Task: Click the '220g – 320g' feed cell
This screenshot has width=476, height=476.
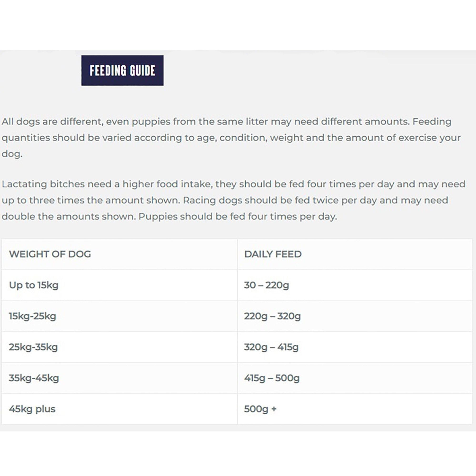Action: 272,316
